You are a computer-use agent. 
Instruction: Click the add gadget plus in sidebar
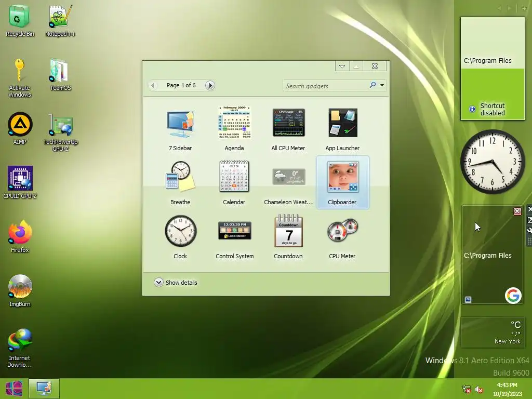click(x=524, y=8)
